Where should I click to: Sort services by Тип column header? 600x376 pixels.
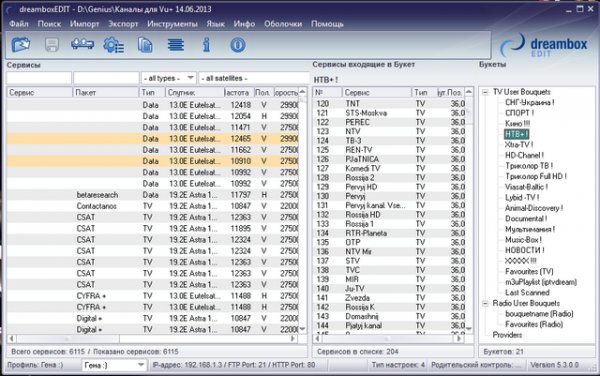click(x=152, y=93)
